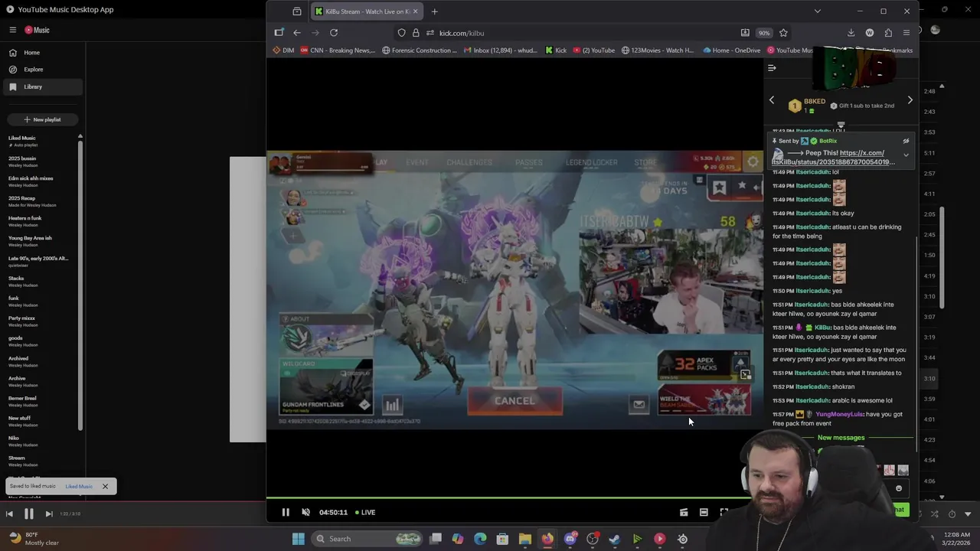Open a new browser tab
This screenshot has width=980, height=551.
434,11
